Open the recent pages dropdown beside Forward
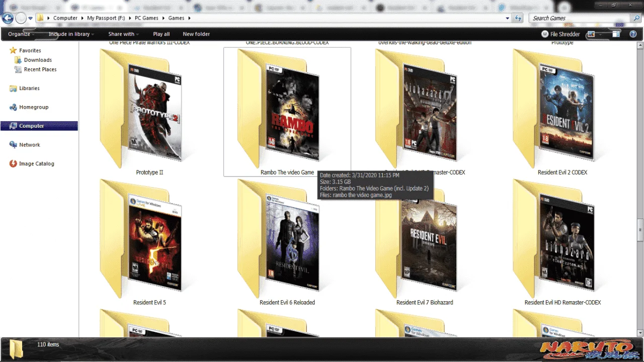 [x=31, y=19]
